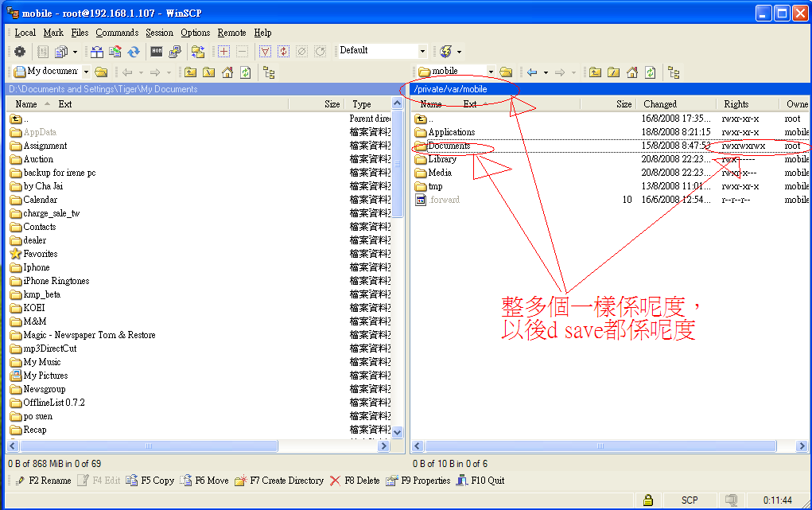This screenshot has width=812, height=510.
Task: Go to remote parent directory icon
Action: (595, 72)
